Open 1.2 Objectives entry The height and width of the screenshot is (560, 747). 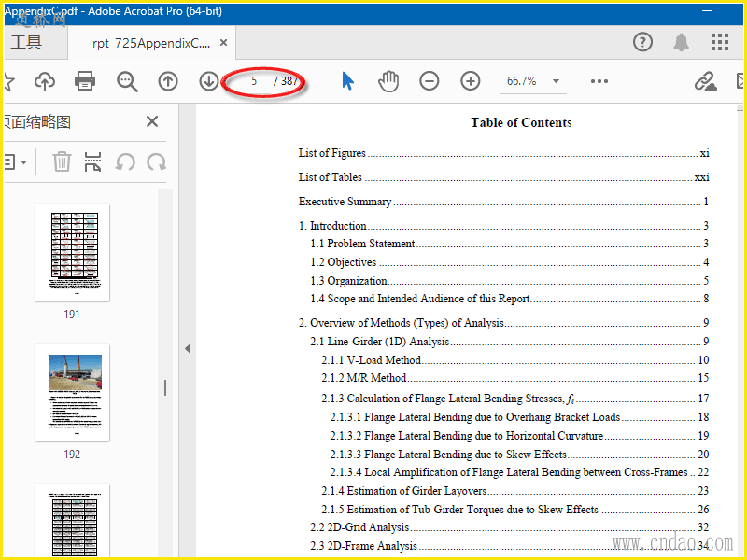point(509,262)
